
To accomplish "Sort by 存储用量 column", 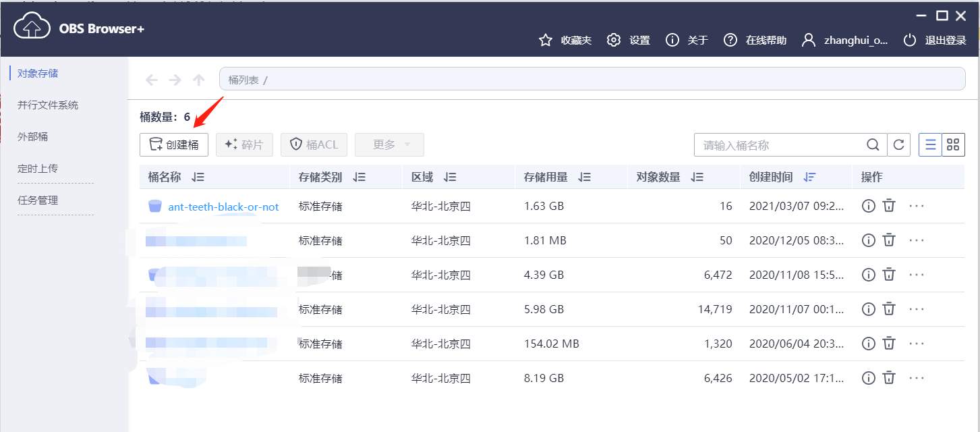I will (x=584, y=178).
